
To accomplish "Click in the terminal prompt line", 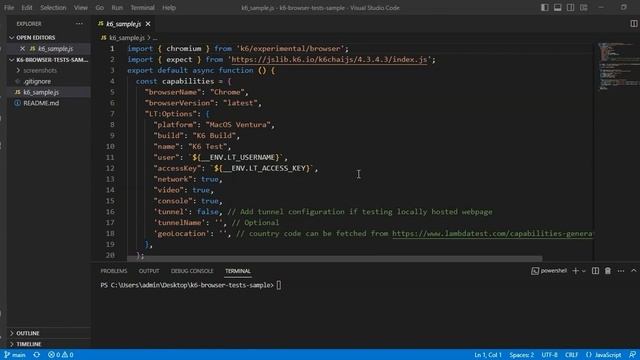I will [x=191, y=285].
